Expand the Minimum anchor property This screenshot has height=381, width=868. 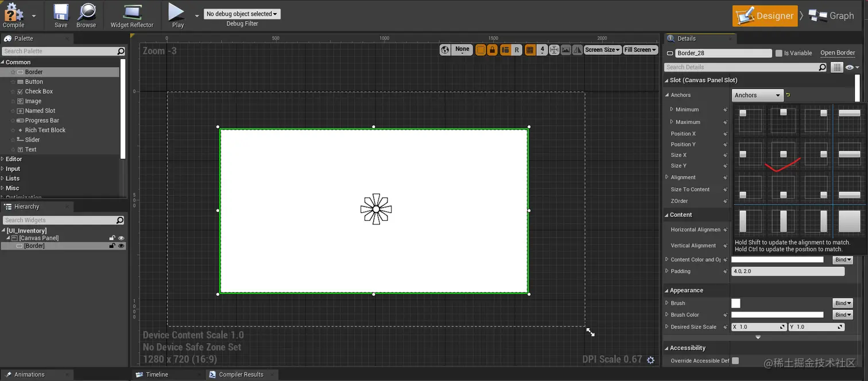click(672, 109)
